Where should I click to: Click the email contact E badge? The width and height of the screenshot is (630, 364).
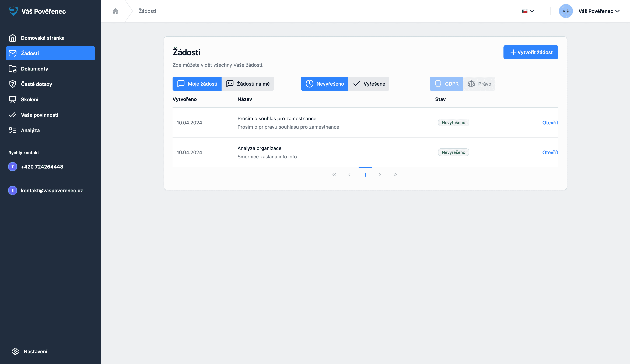click(x=12, y=191)
